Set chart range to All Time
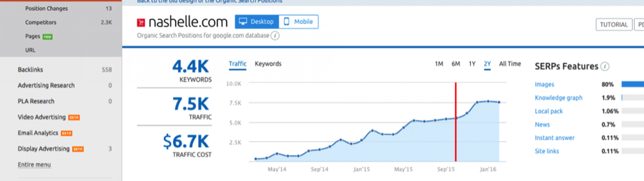 pos(510,64)
